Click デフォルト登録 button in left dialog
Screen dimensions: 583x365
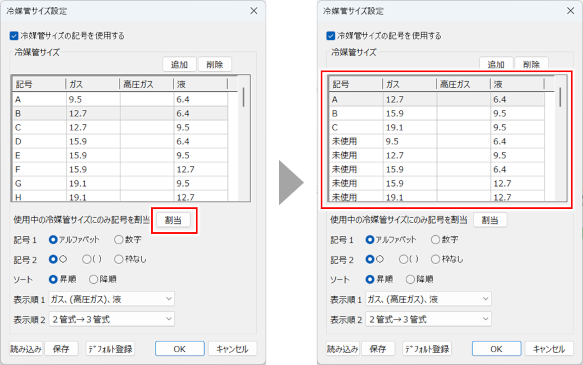pyautogui.click(x=110, y=349)
